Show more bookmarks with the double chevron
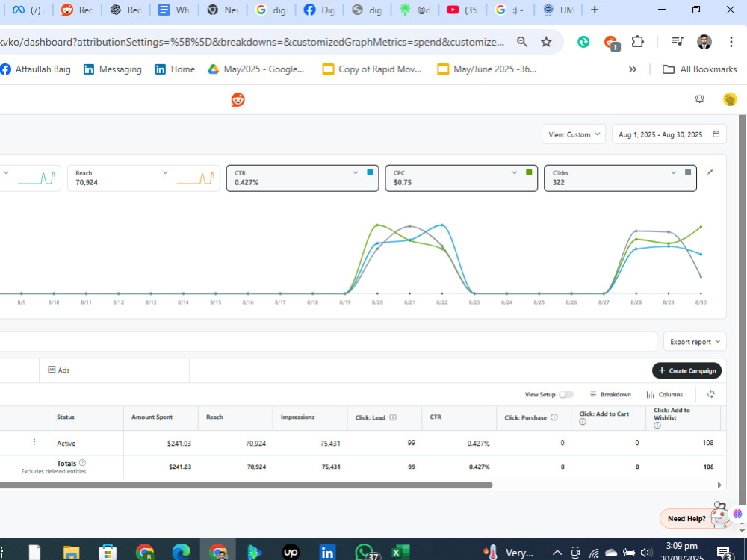The width and height of the screenshot is (747, 560). 632,69
